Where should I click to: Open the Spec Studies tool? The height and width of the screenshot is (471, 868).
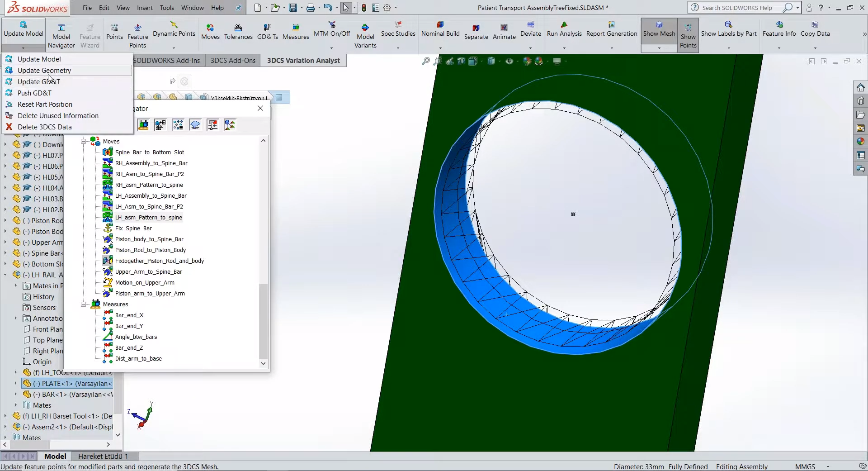pyautogui.click(x=398, y=31)
